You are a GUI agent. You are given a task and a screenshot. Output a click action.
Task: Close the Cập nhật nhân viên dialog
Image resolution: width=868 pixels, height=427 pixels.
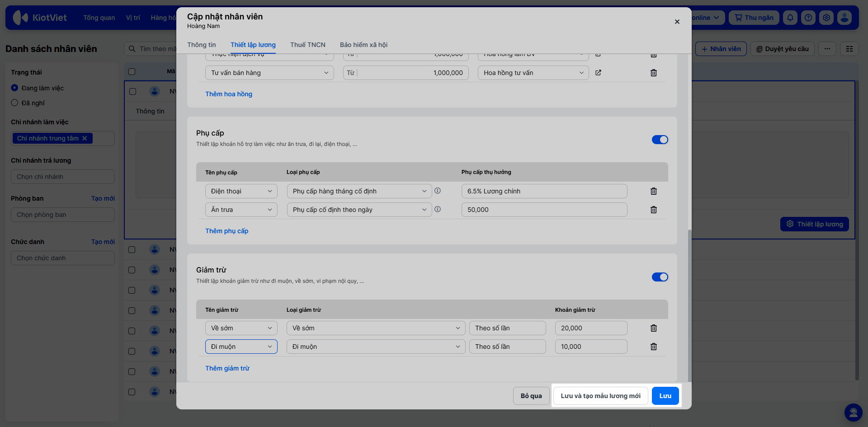(677, 22)
